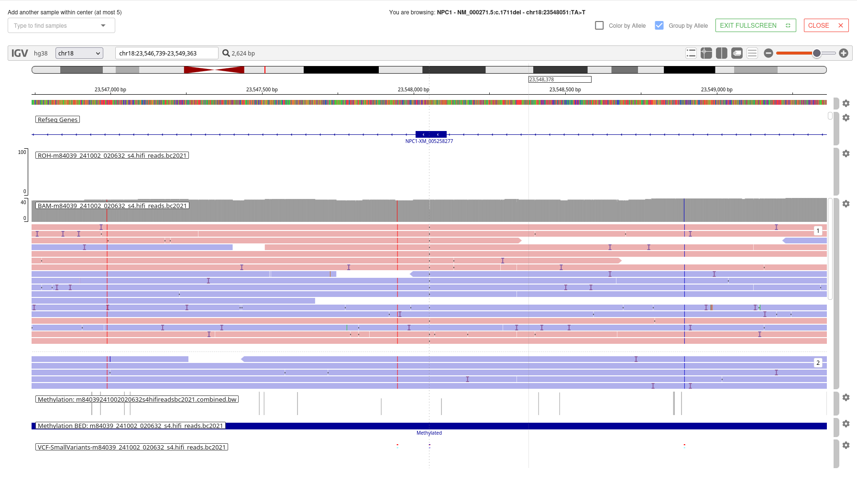Open ROH track gear settings
The height and width of the screenshot is (504, 857).
click(846, 153)
